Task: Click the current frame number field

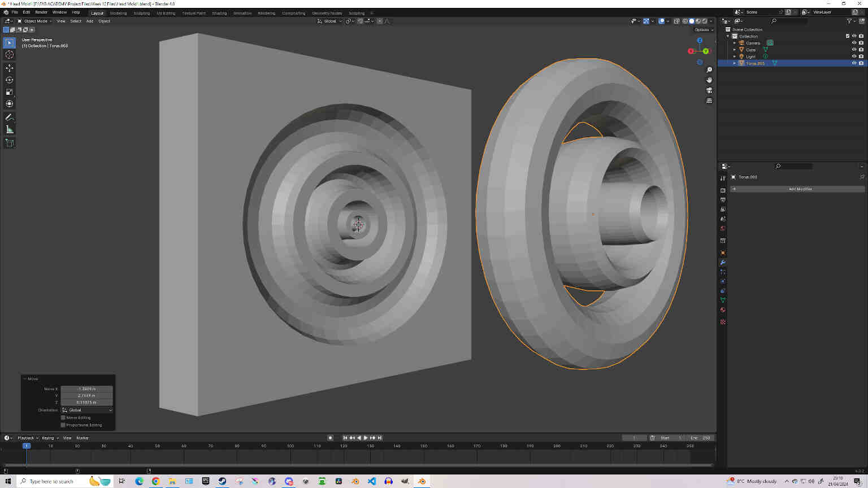Action: pos(634,438)
